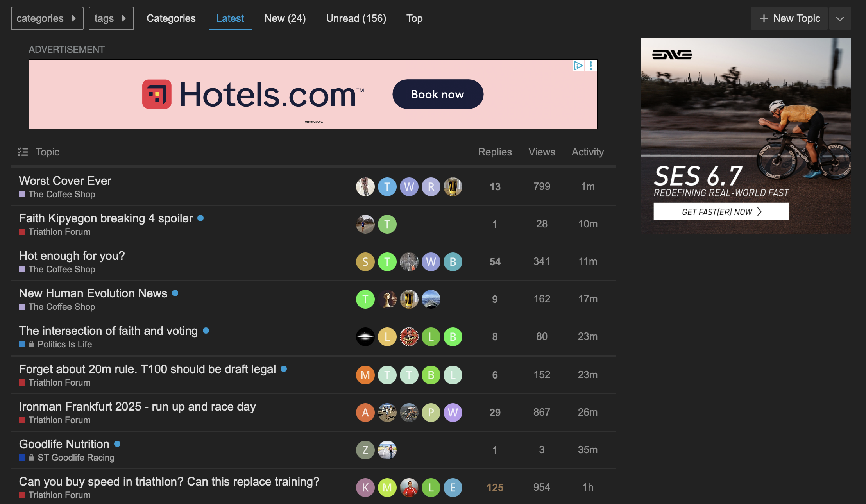The image size is (866, 504).
Task: Click the red Triathlon Forum category under Ironman Frankfurt
Action: click(59, 420)
